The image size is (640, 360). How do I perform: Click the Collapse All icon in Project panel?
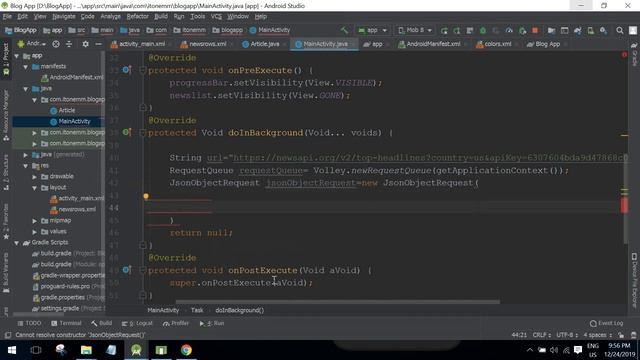[x=69, y=44]
